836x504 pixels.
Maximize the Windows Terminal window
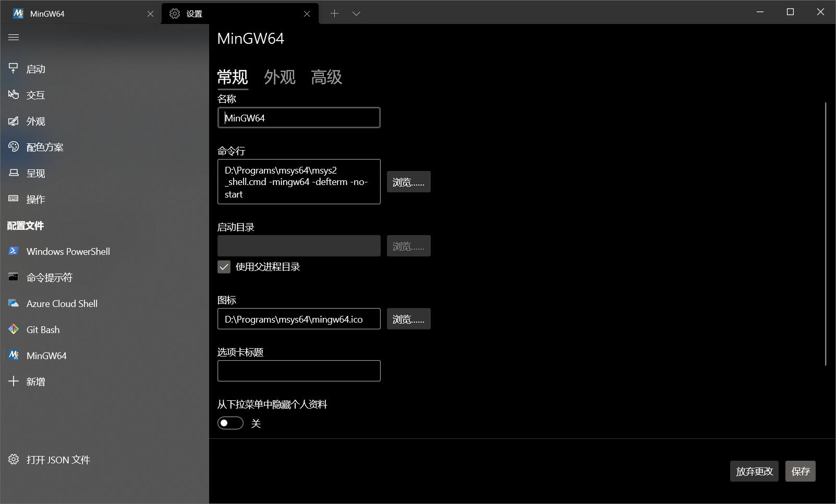(x=790, y=12)
